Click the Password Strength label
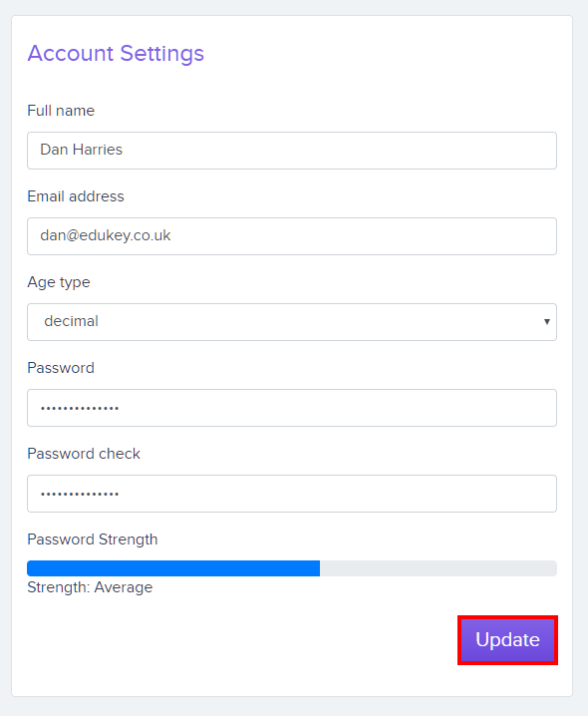Image resolution: width=588 pixels, height=716 pixels. tap(93, 539)
